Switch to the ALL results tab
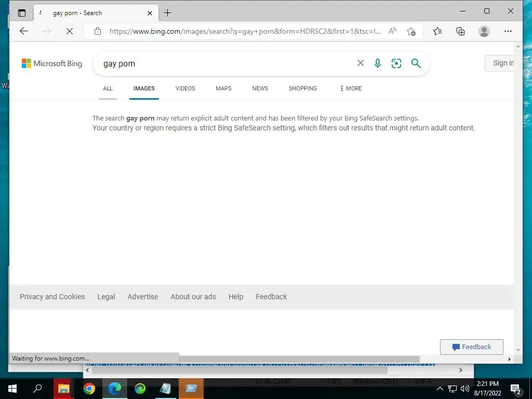 [108, 88]
